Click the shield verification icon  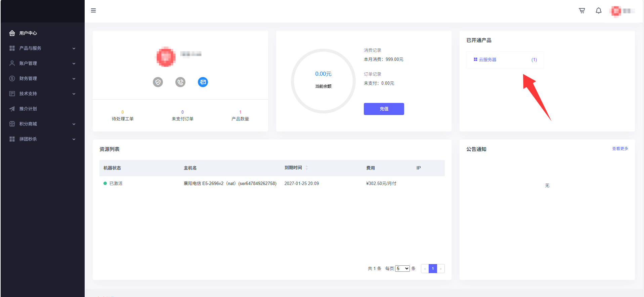pos(158,82)
